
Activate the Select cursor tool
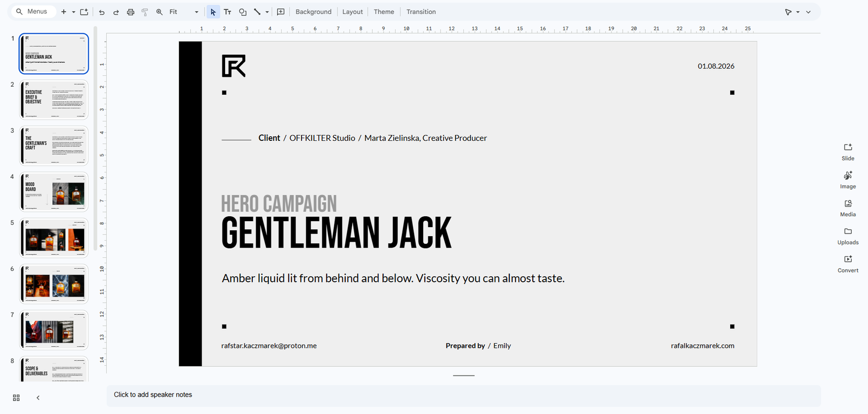[213, 12]
